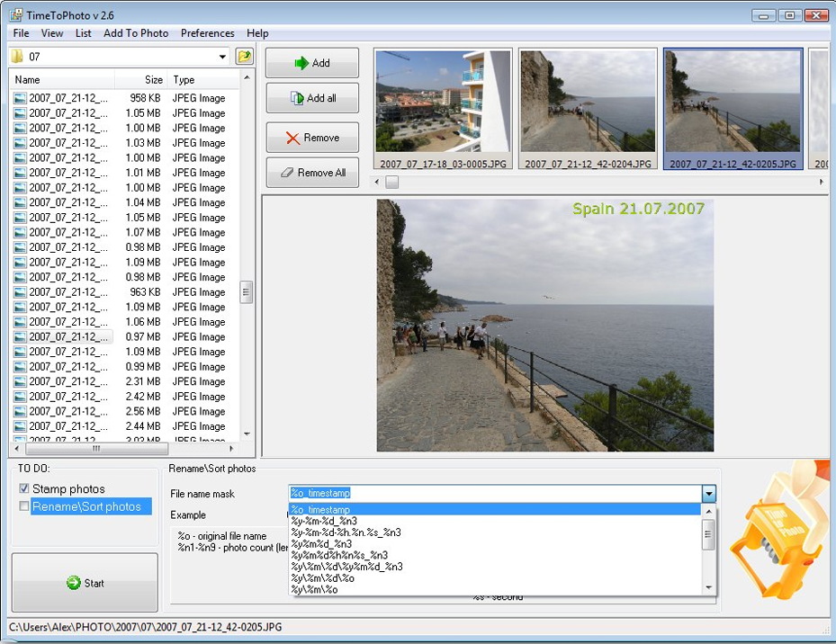Click Remove All with the eraser icon
The image size is (836, 644).
pyautogui.click(x=312, y=173)
